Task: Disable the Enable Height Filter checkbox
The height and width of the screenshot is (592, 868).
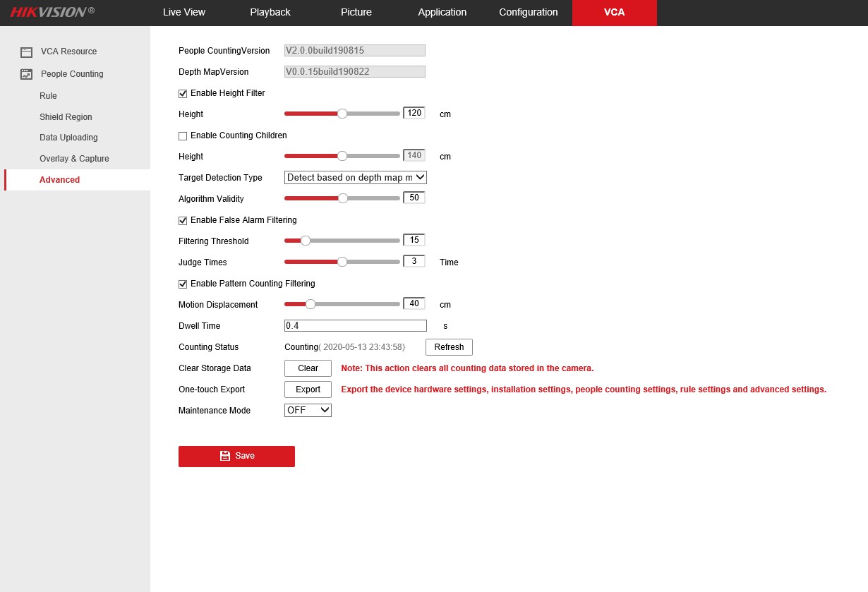Action: 183,93
